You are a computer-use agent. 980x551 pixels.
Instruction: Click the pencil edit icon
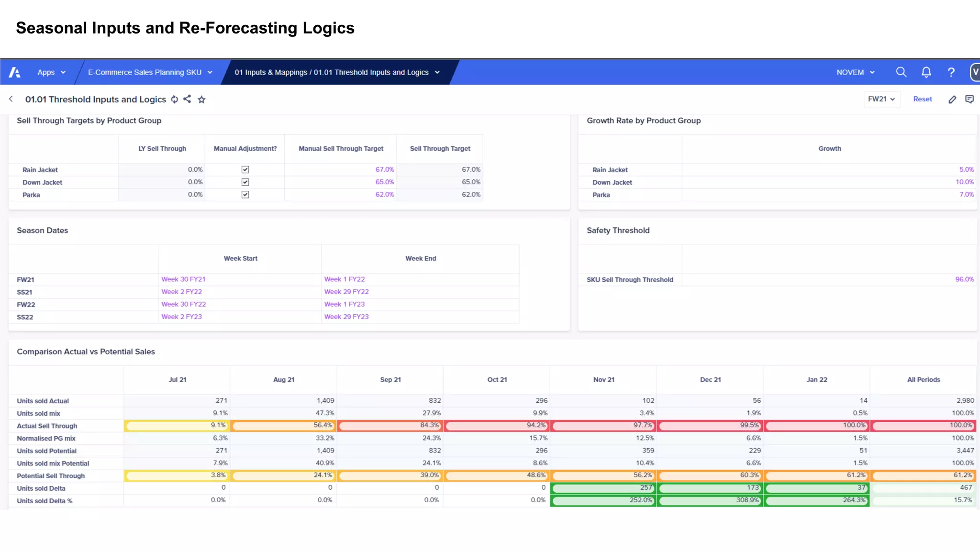coord(952,99)
